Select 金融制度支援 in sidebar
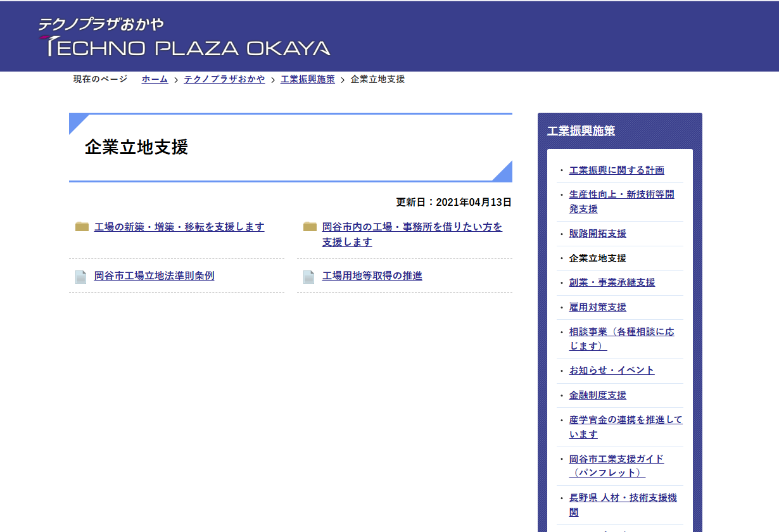 point(598,395)
